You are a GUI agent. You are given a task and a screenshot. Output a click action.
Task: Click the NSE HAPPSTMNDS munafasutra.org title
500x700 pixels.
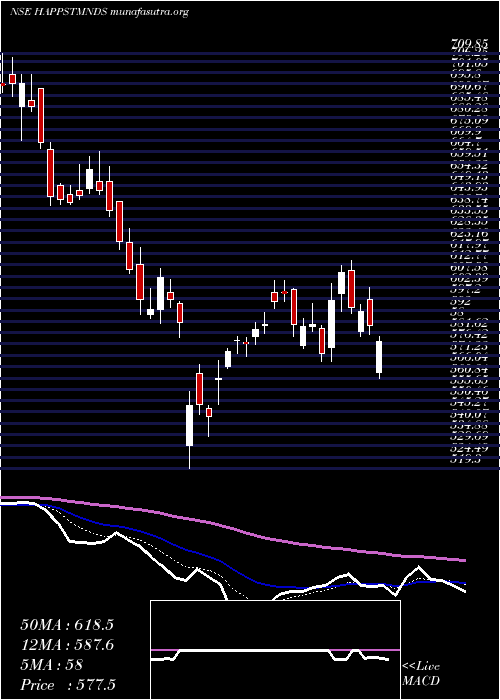[99, 12]
